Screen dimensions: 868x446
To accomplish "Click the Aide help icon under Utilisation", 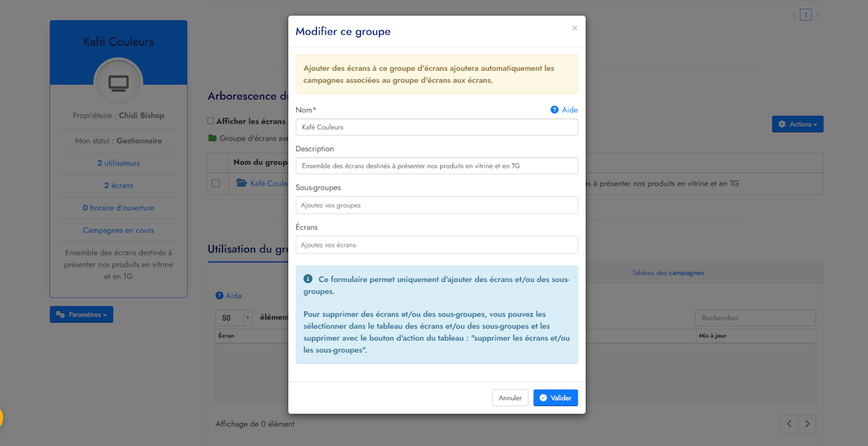I will click(219, 296).
